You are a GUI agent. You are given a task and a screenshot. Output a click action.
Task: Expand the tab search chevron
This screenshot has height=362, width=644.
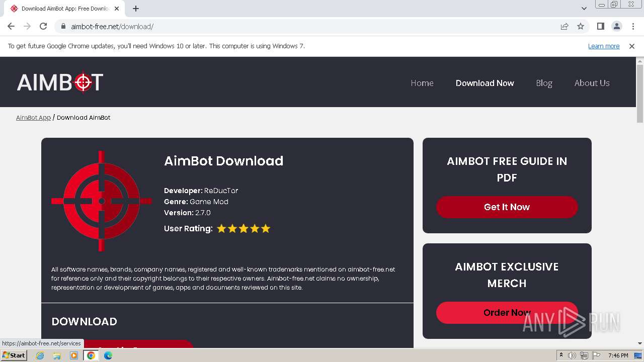(584, 9)
